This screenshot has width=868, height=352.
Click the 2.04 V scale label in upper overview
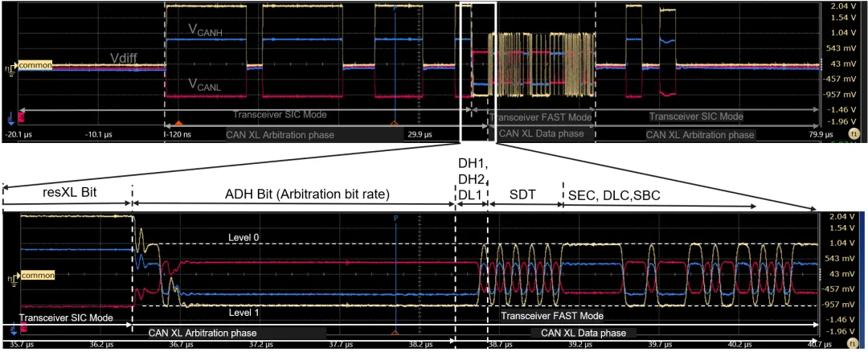tap(835, 6)
